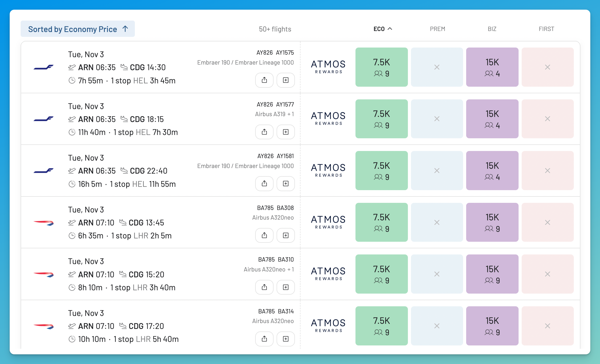This screenshot has height=364, width=600.
Task: Click the unavailable premium cell for BA308
Action: pos(437,222)
